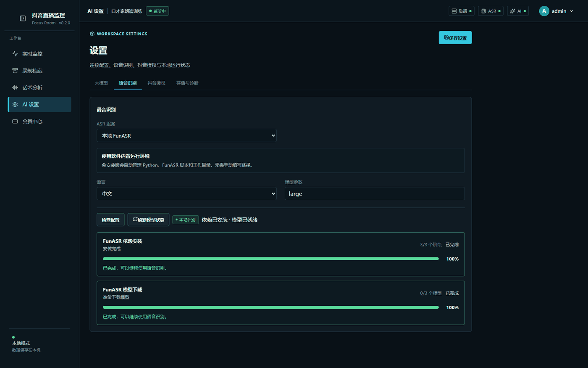Click the AI 设置 gear icon
This screenshot has width=588, height=368.
[x=15, y=104]
